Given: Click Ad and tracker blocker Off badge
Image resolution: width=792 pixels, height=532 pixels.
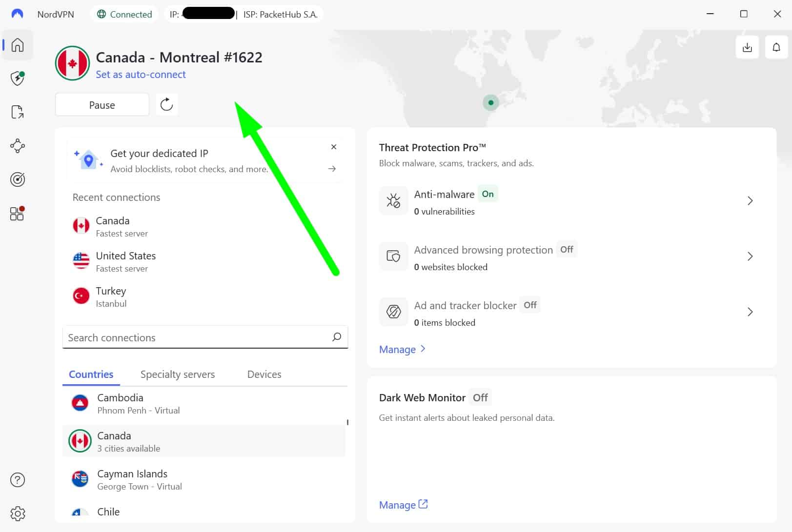Looking at the screenshot, I should [x=530, y=305].
